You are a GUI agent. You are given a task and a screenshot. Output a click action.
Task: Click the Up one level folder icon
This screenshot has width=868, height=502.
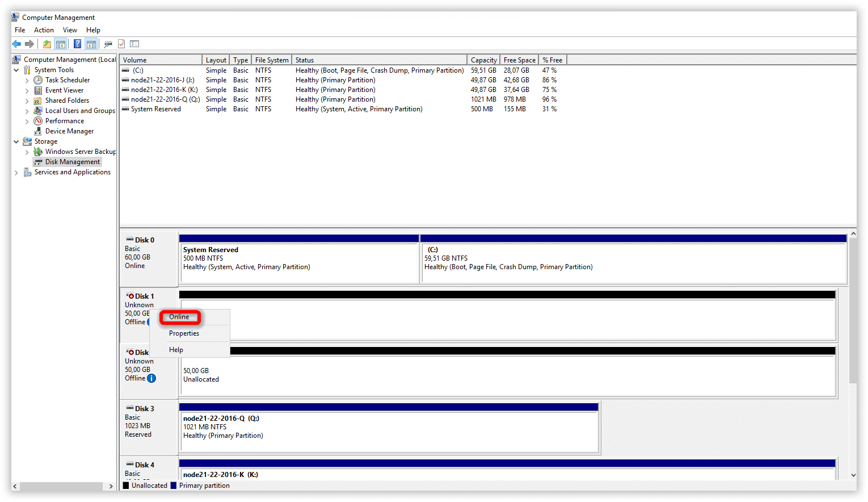(47, 44)
